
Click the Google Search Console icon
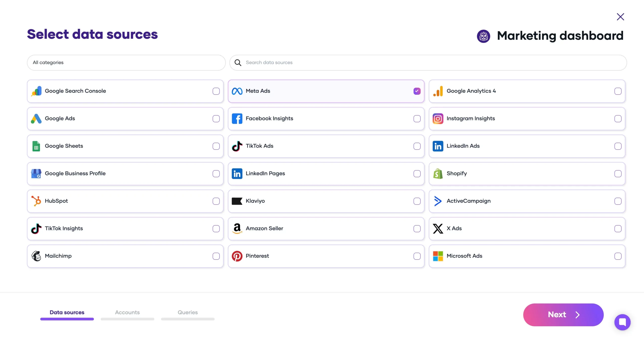[x=36, y=91]
